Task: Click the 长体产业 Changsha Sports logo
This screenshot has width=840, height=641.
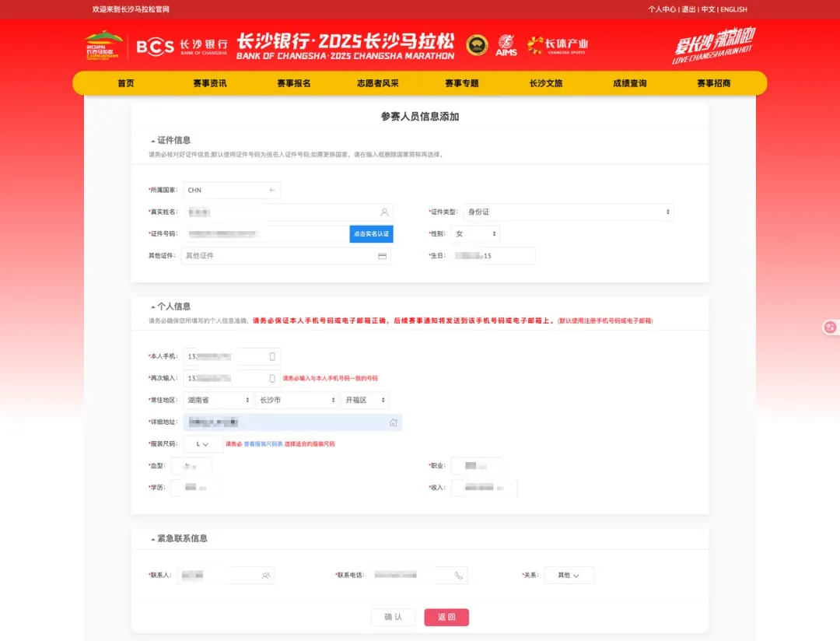Action: tap(558, 46)
